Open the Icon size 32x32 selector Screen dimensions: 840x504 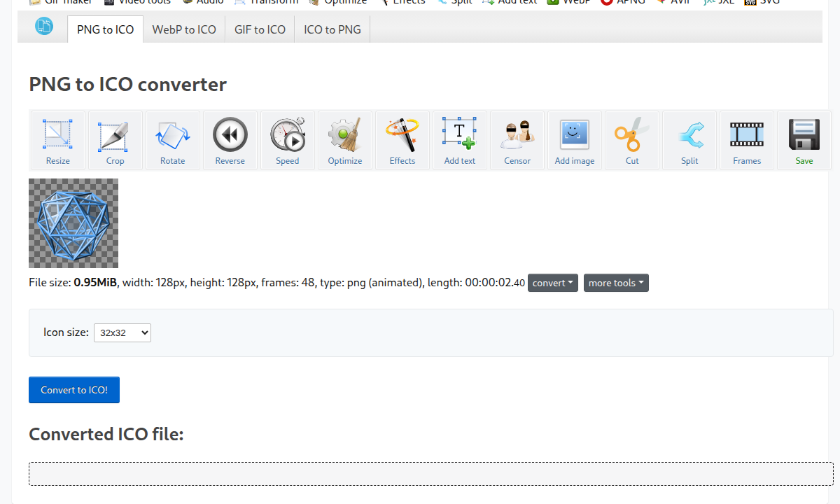tap(122, 332)
